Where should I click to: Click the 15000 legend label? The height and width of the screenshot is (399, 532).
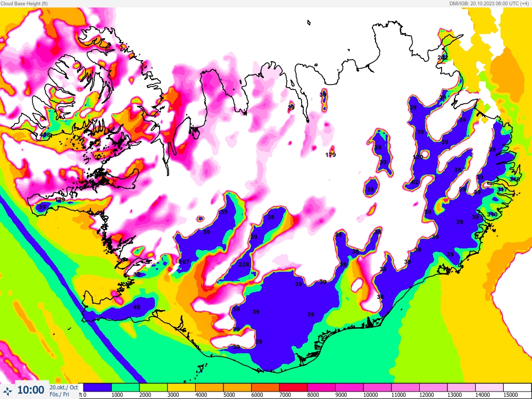pos(510,395)
